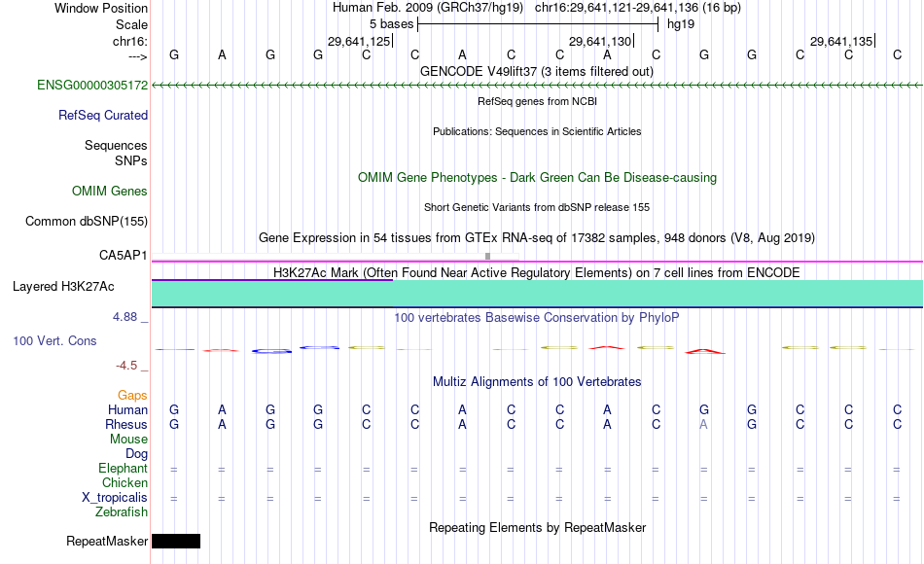Open RefSeq genes from NCBI title
The height and width of the screenshot is (564, 924).
[x=537, y=101]
